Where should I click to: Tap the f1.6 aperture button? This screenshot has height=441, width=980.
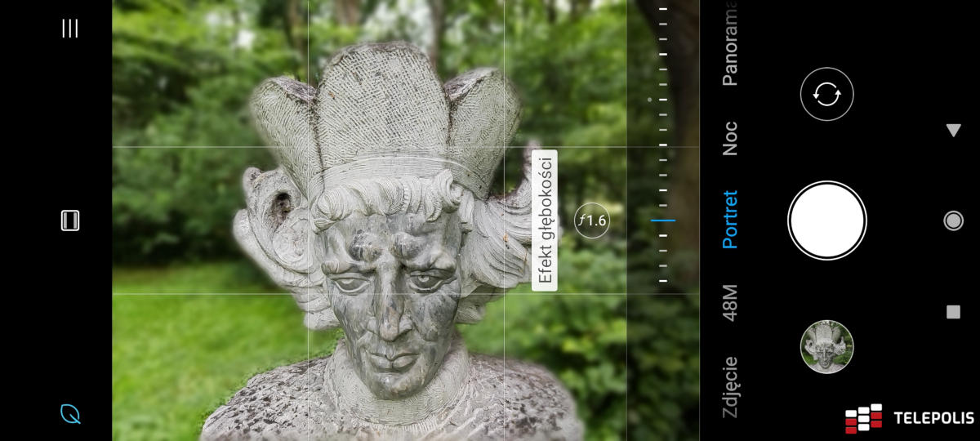[x=591, y=220]
